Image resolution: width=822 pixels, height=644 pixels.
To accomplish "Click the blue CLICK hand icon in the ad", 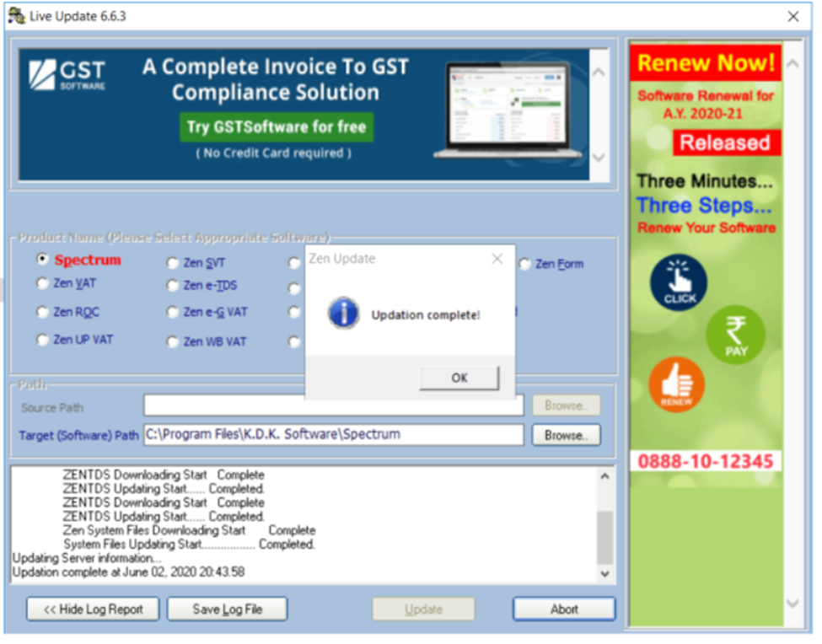I will click(679, 283).
